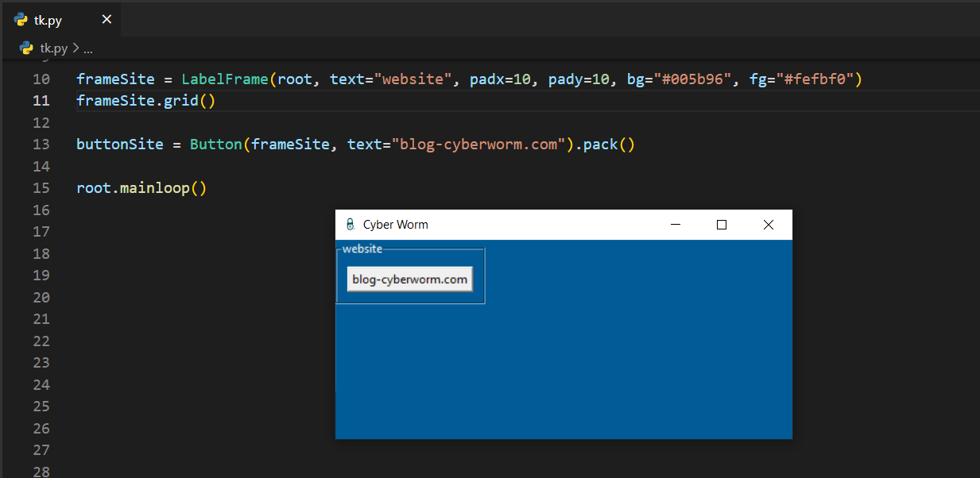Click the Cyber Worm title bar text
Image resolution: width=980 pixels, height=478 pixels.
point(395,225)
